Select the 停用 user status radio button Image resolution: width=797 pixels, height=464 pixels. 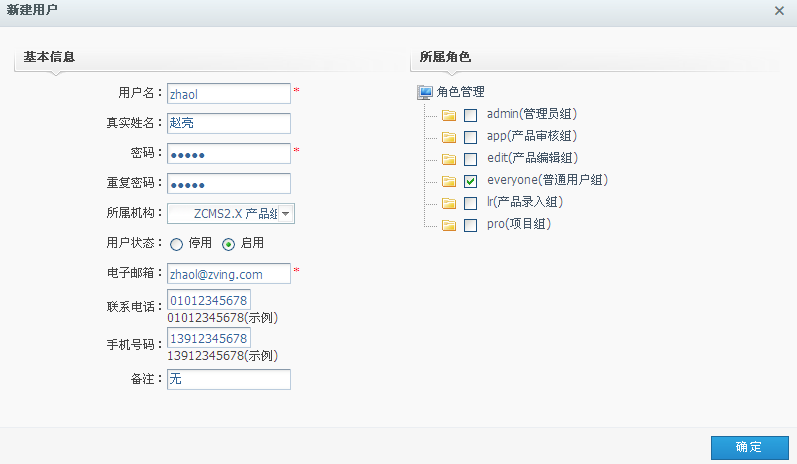tap(176, 243)
